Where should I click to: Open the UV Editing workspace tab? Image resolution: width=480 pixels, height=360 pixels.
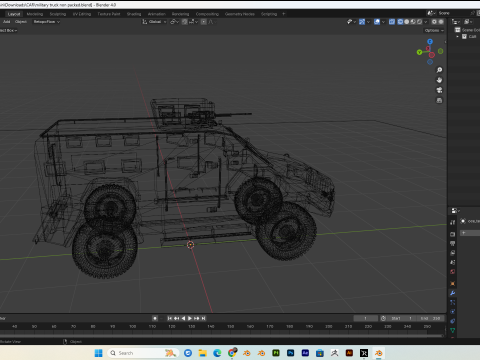pyautogui.click(x=82, y=14)
